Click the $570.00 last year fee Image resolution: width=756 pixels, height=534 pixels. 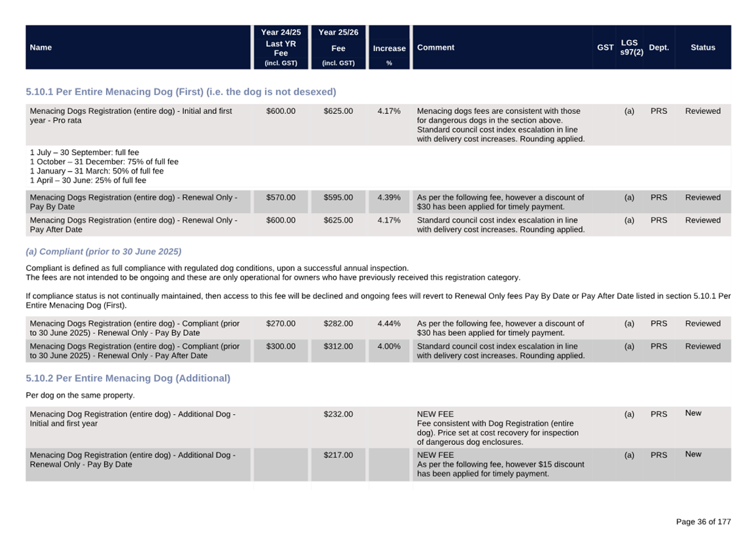(x=281, y=198)
